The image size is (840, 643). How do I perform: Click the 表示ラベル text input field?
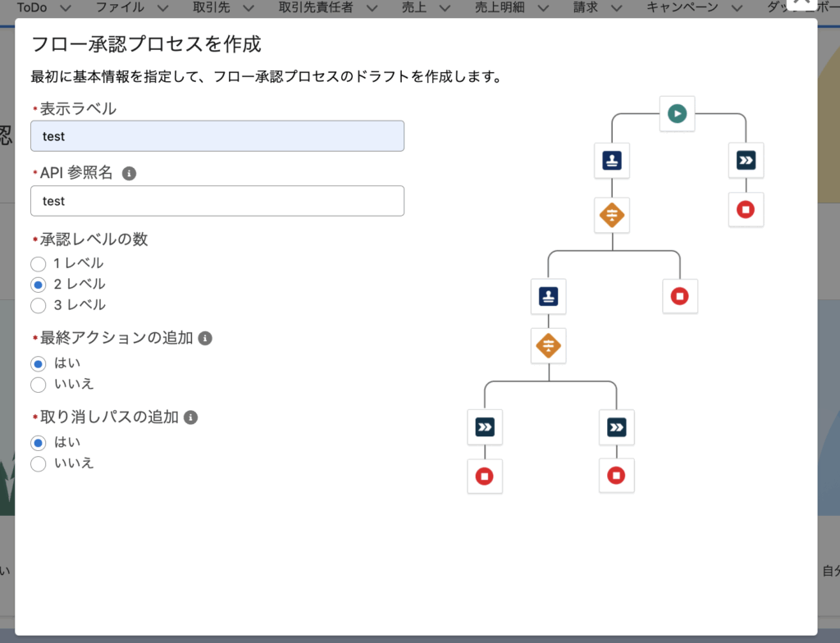217,136
